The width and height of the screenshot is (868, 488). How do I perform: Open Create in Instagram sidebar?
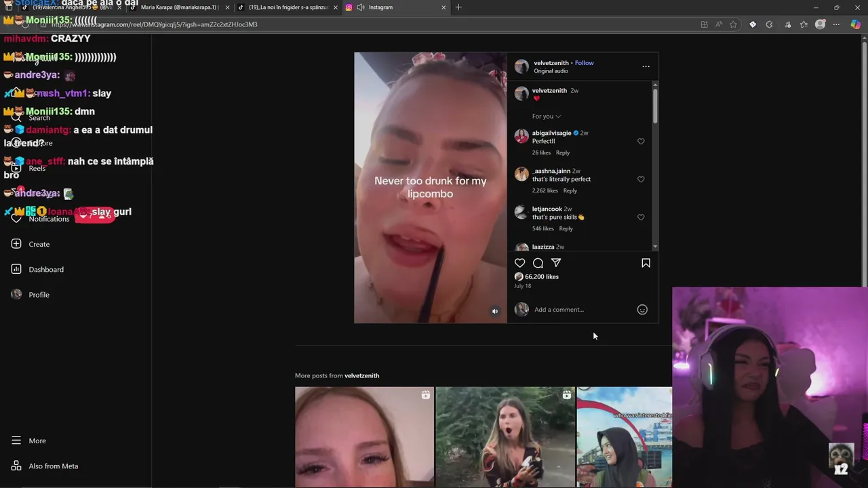31,244
